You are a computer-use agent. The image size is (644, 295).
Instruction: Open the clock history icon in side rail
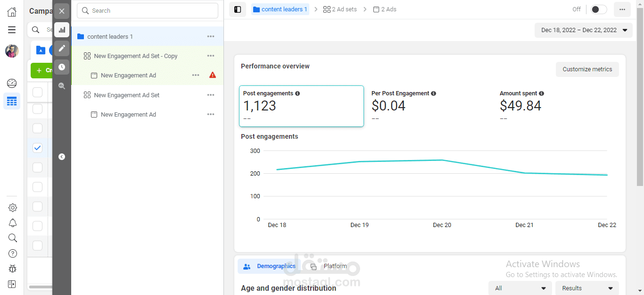click(x=62, y=67)
